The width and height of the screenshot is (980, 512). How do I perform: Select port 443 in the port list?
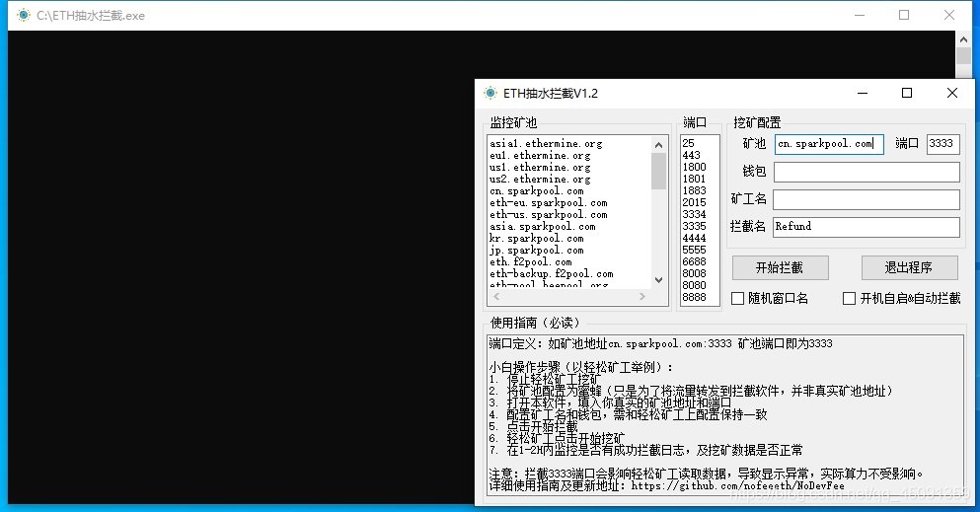(x=691, y=155)
